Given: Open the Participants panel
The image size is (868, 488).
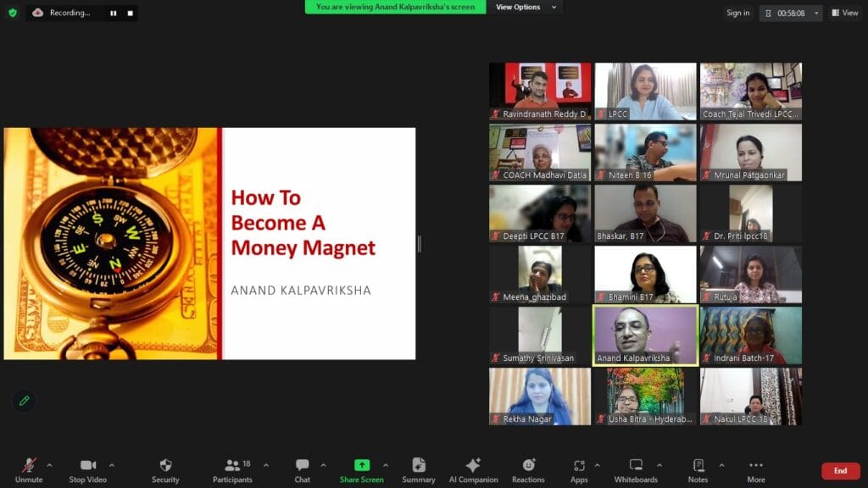Looking at the screenshot, I should (x=232, y=470).
